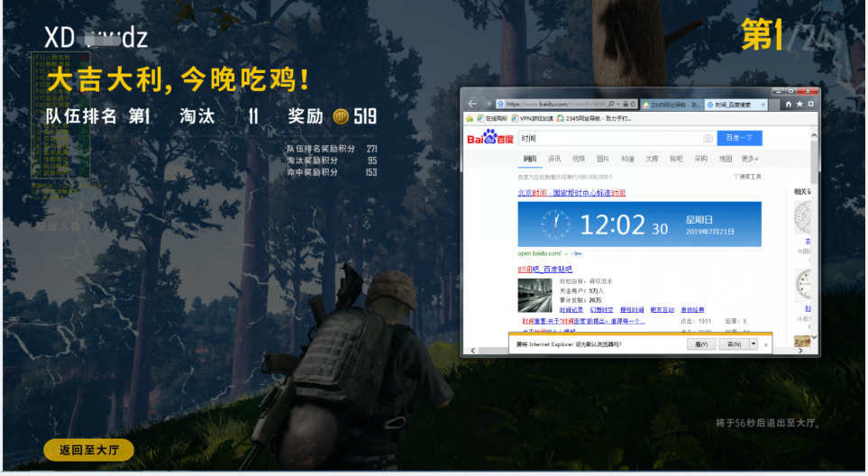Select the 资讯 search category
The width and height of the screenshot is (868, 476).
554,159
